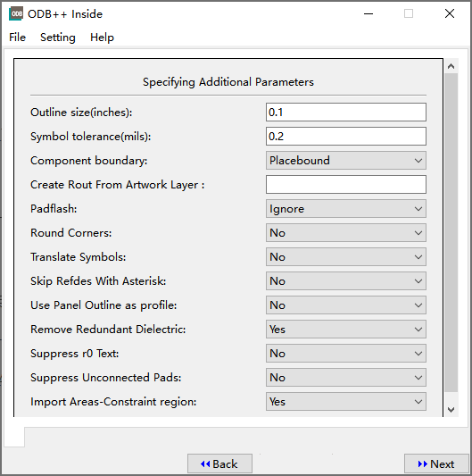Open the Round Corners dropdown

346,233
